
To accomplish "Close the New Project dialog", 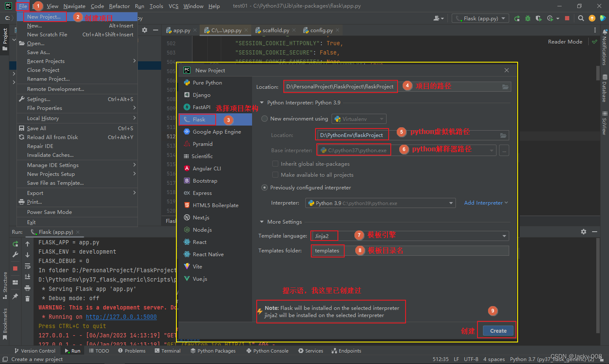I will tap(507, 70).
